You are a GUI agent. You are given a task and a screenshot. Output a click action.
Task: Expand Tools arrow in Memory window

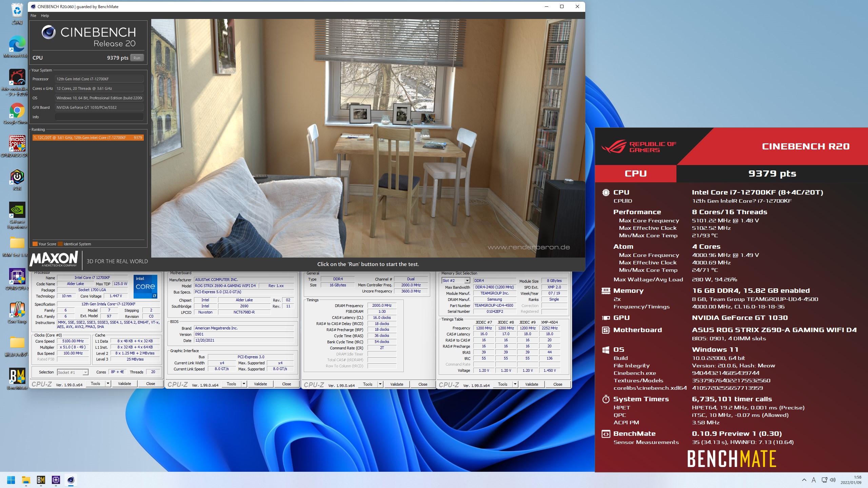pyautogui.click(x=380, y=384)
